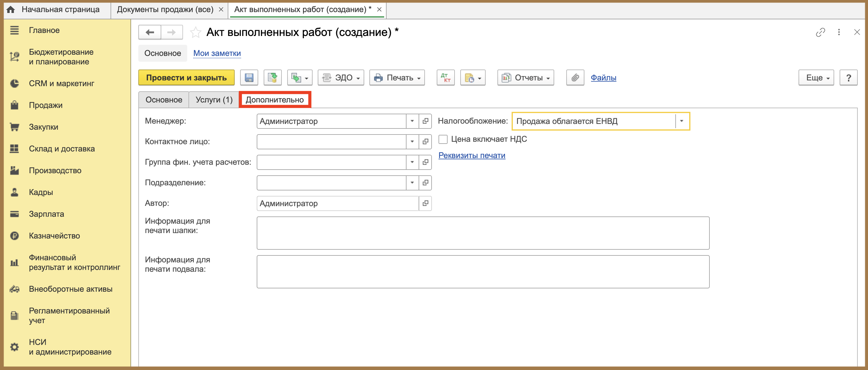868x370 pixels.
Task: Open the Мои заметки link
Action: (217, 53)
